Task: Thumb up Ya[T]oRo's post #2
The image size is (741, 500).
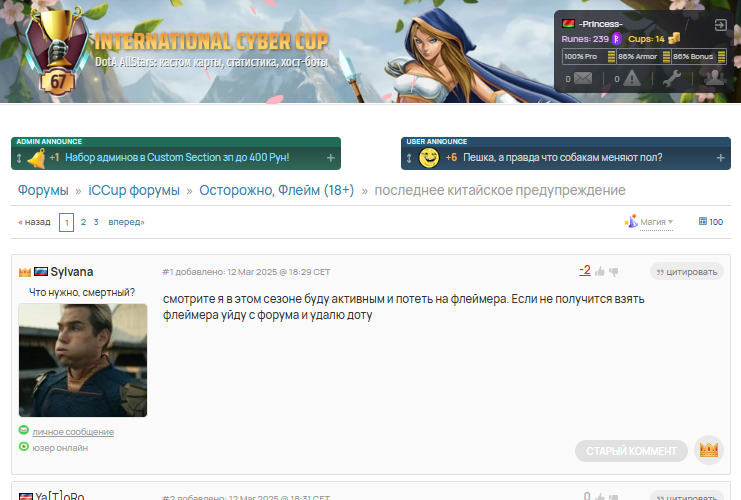Action: point(600,496)
